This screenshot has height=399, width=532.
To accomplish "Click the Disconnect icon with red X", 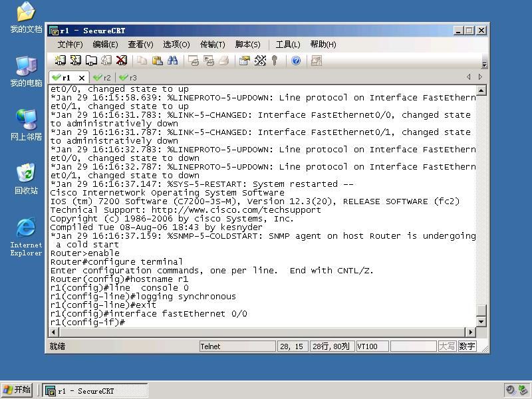I will coord(122,61).
